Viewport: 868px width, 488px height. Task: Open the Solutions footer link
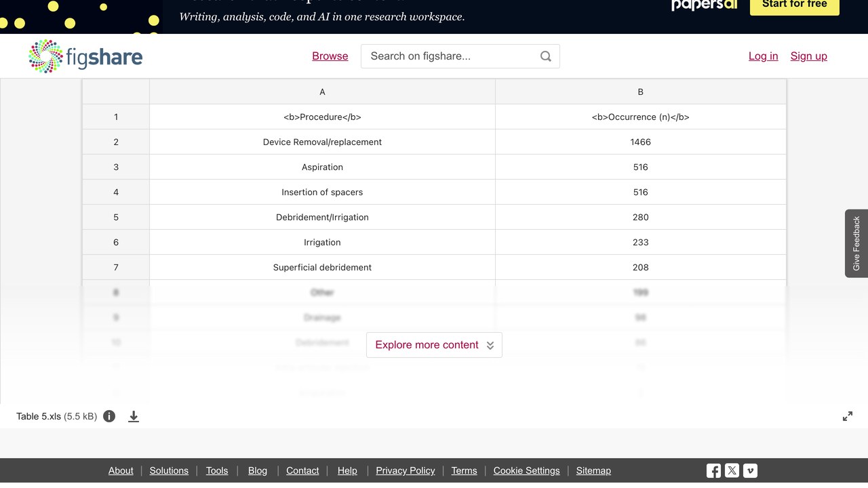pyautogui.click(x=169, y=470)
